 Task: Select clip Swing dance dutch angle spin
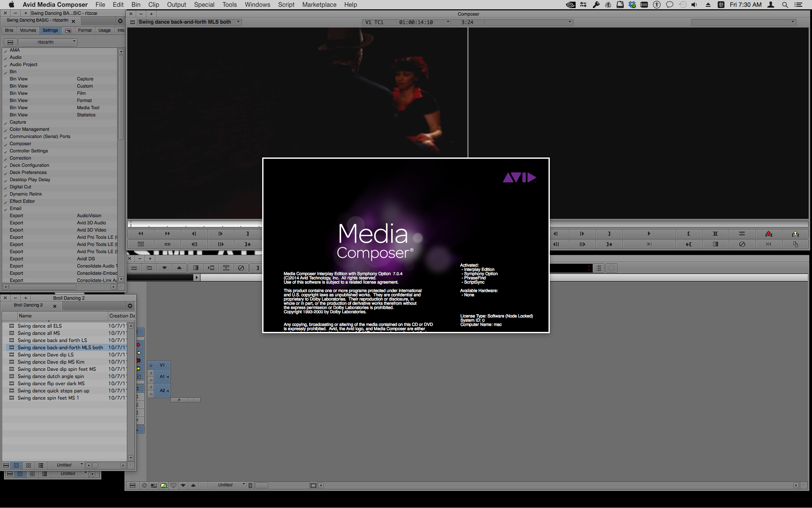(x=51, y=376)
